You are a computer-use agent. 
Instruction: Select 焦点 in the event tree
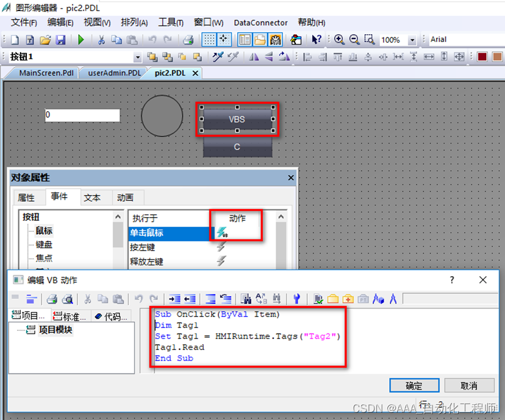pos(44,258)
